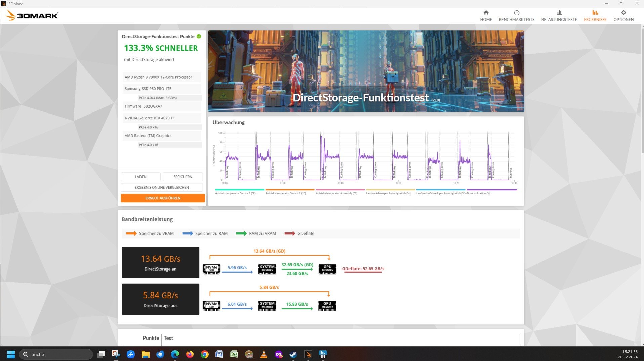Open Microsoft Excel from taskbar
Image resolution: width=644 pixels, height=361 pixels.
[x=234, y=354]
